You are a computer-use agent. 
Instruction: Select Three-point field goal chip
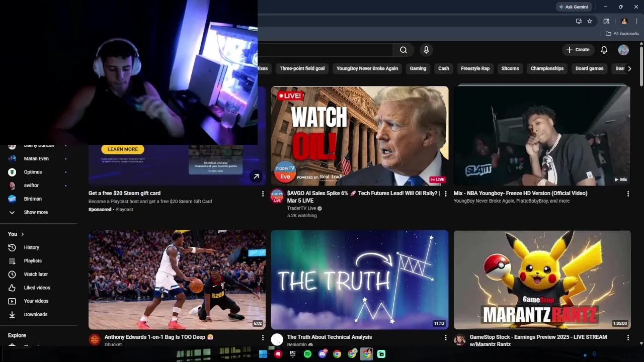(x=302, y=68)
